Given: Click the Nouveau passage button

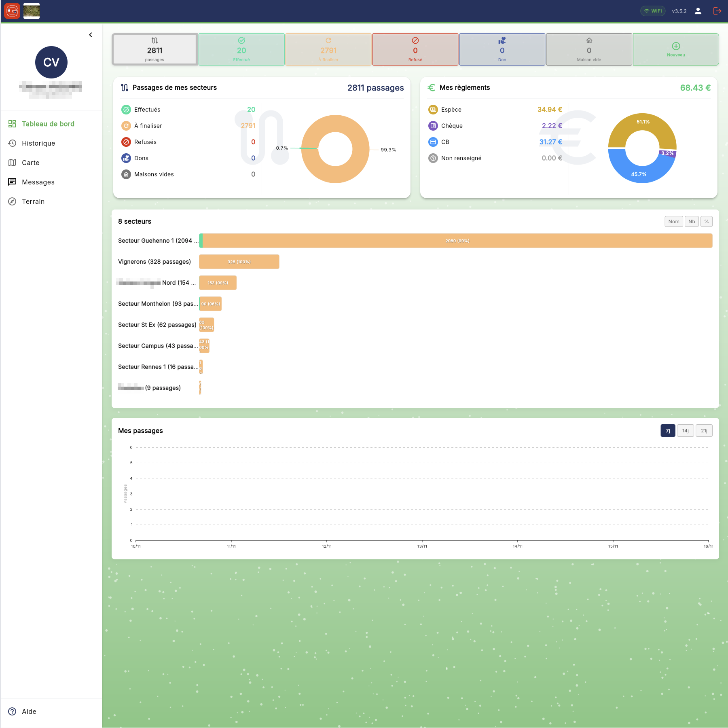Looking at the screenshot, I should [676, 49].
